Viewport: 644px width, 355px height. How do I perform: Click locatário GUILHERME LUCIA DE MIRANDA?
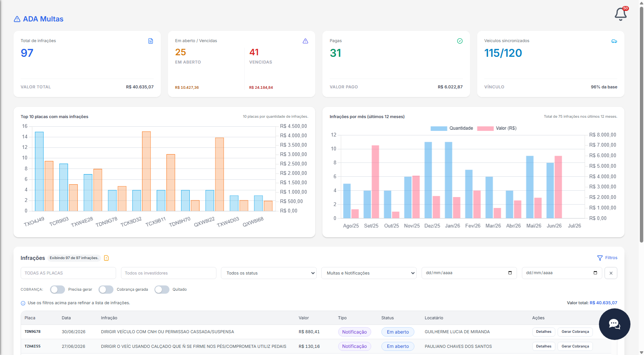coord(457,332)
